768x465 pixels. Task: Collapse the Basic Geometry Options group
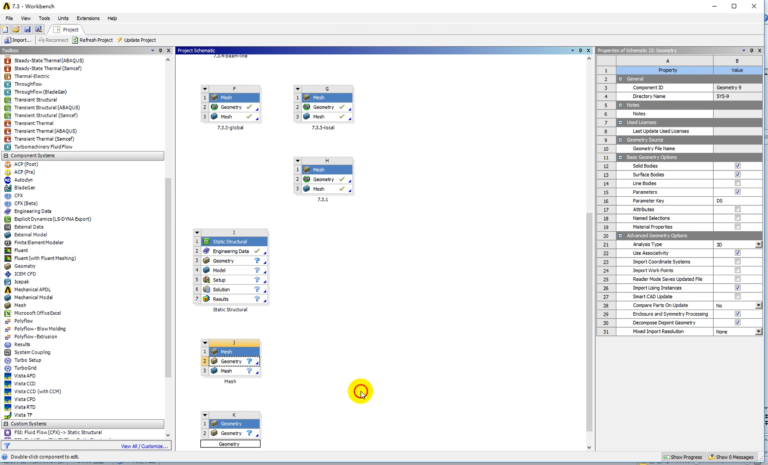click(x=620, y=157)
